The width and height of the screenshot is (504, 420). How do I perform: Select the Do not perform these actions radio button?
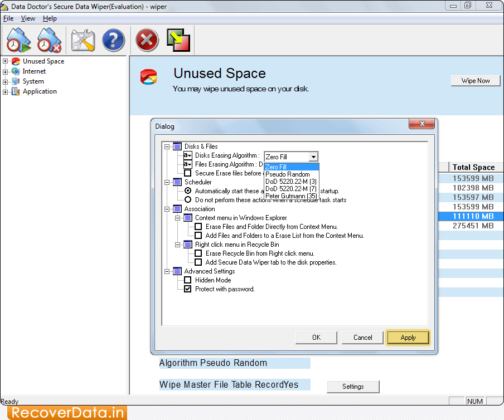[188, 199]
